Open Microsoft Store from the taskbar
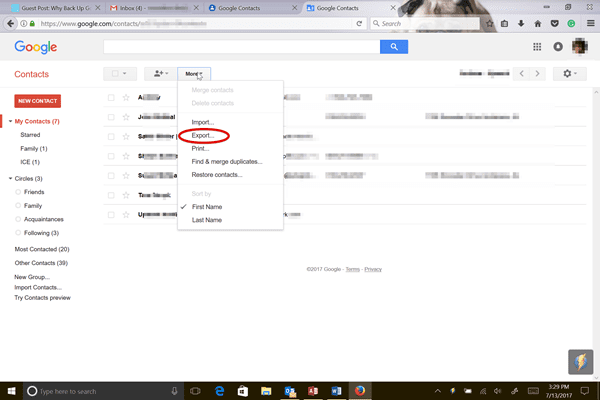 pyautogui.click(x=243, y=391)
